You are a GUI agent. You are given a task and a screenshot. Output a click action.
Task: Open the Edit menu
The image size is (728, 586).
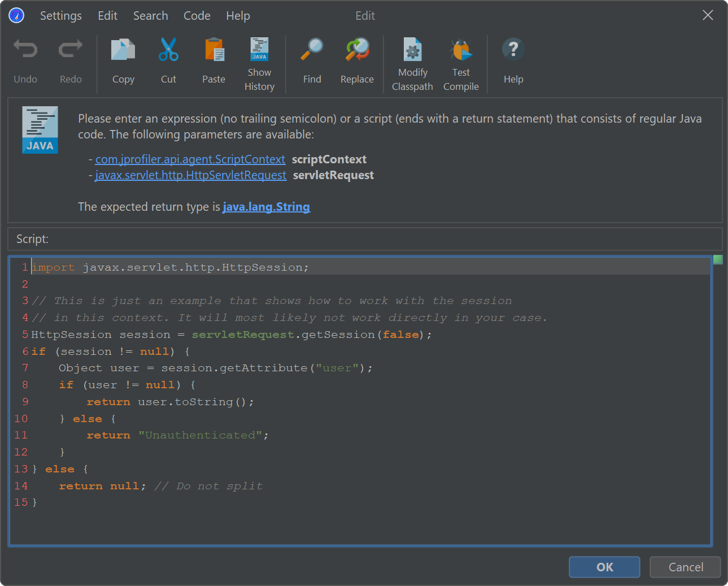click(107, 16)
